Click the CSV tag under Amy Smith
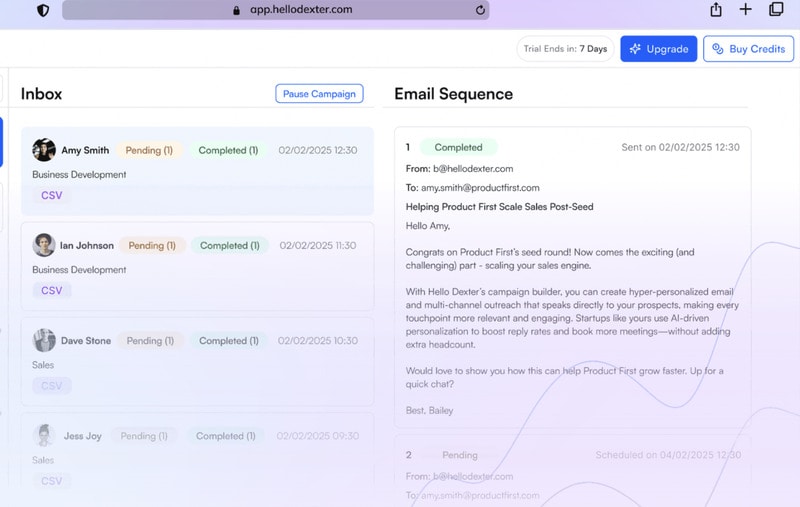Viewport: 800px width, 507px height. click(51, 196)
